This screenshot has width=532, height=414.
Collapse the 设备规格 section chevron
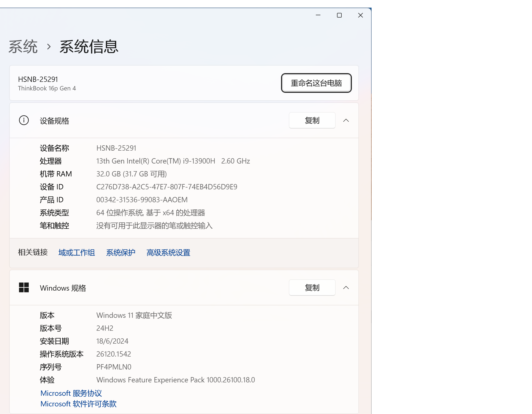pos(346,120)
